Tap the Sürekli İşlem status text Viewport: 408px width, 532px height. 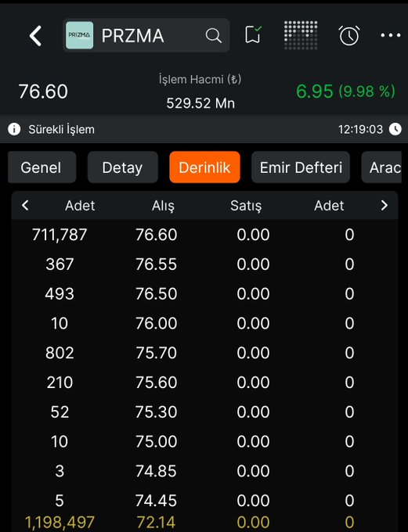pyautogui.click(x=62, y=130)
